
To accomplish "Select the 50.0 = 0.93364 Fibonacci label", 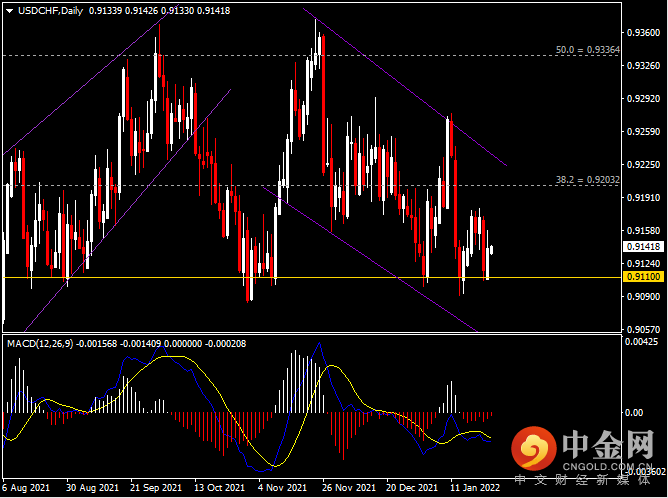I will click(587, 50).
